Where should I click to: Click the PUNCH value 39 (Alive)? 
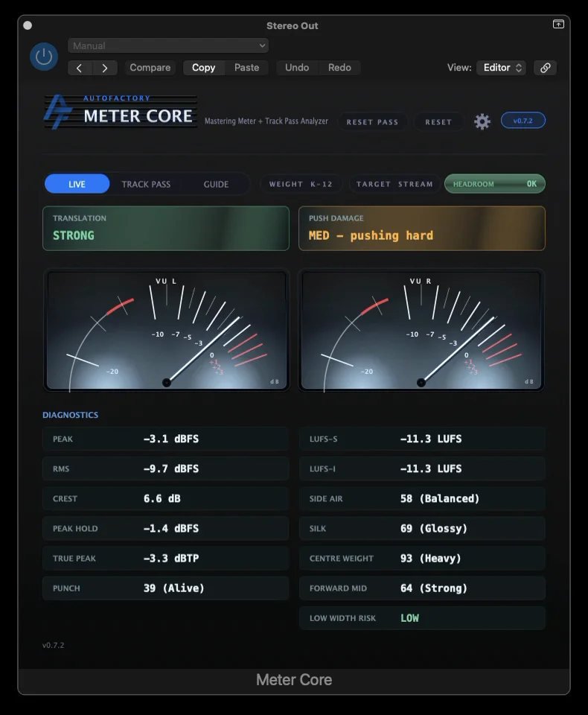pyautogui.click(x=173, y=588)
